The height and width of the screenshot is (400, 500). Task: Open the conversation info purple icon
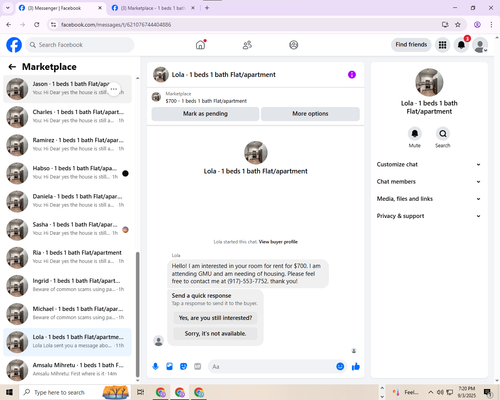click(352, 75)
